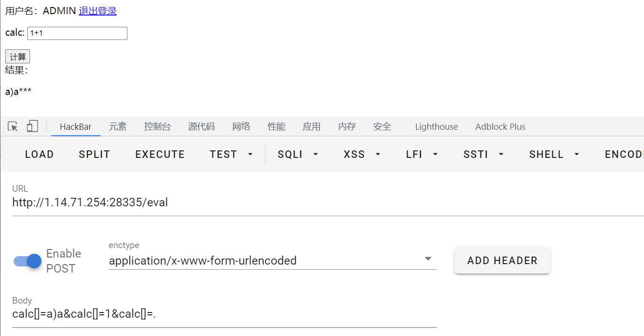Expand the XSS payload menu
Image resolution: width=644 pixels, height=336 pixels.
361,154
